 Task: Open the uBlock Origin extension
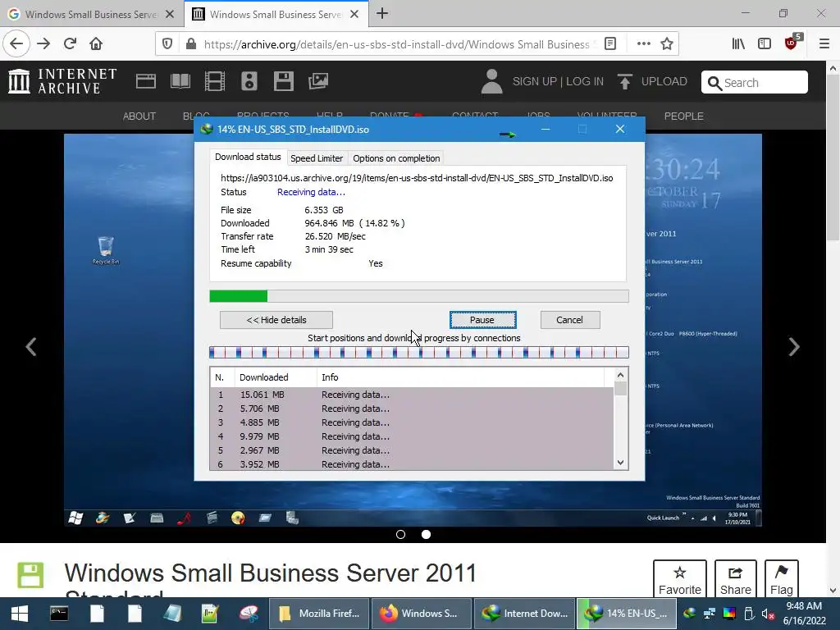(x=792, y=43)
